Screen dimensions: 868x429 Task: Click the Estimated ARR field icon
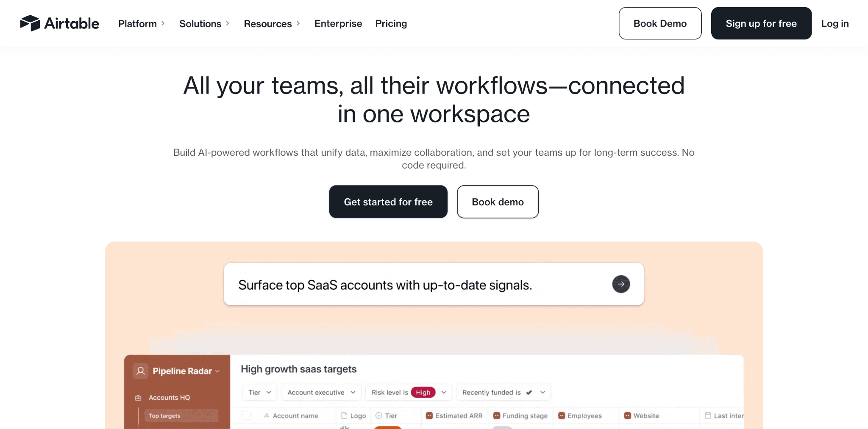click(429, 415)
